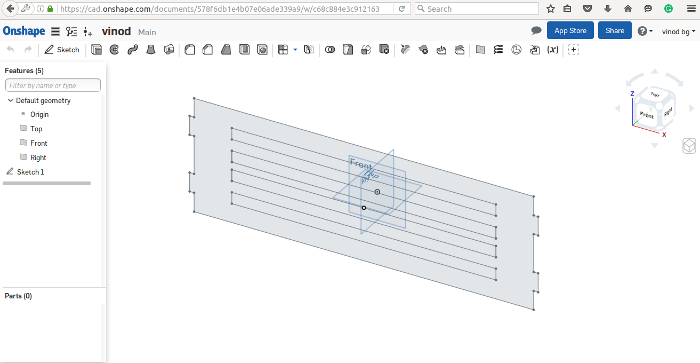
Task: Select the Shell tool
Action: click(244, 50)
